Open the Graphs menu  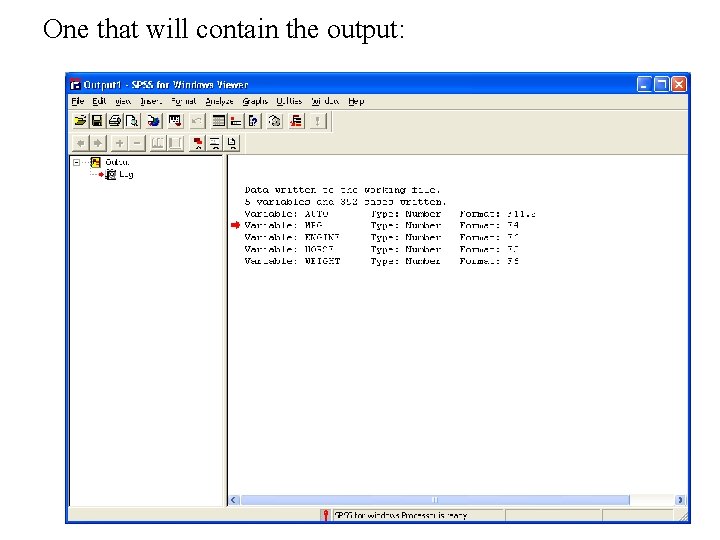click(x=255, y=101)
